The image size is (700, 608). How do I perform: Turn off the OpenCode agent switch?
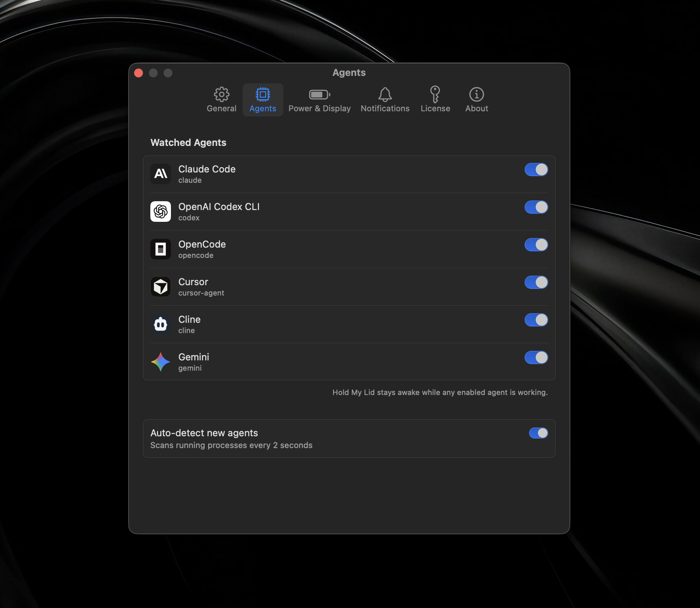pos(536,245)
